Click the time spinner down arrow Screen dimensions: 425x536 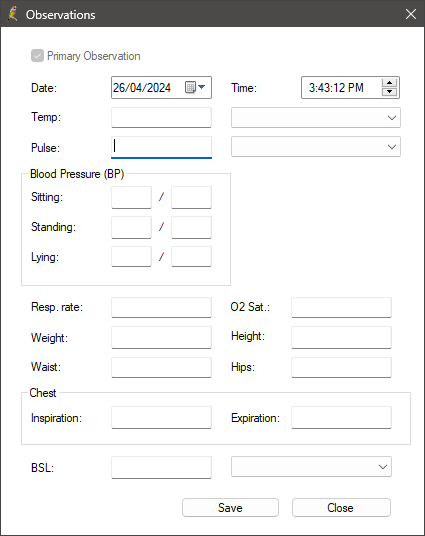tap(389, 92)
